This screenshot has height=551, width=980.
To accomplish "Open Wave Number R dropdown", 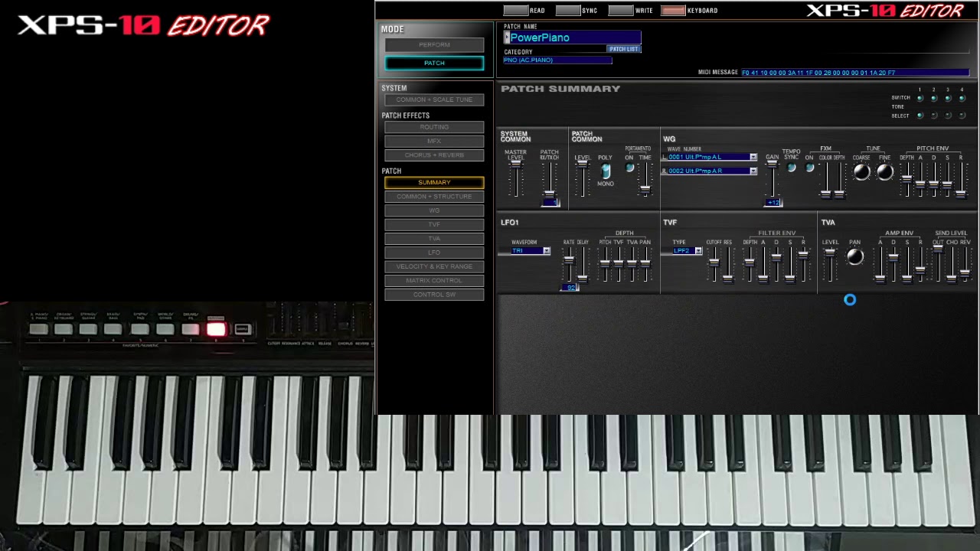I will [x=753, y=171].
